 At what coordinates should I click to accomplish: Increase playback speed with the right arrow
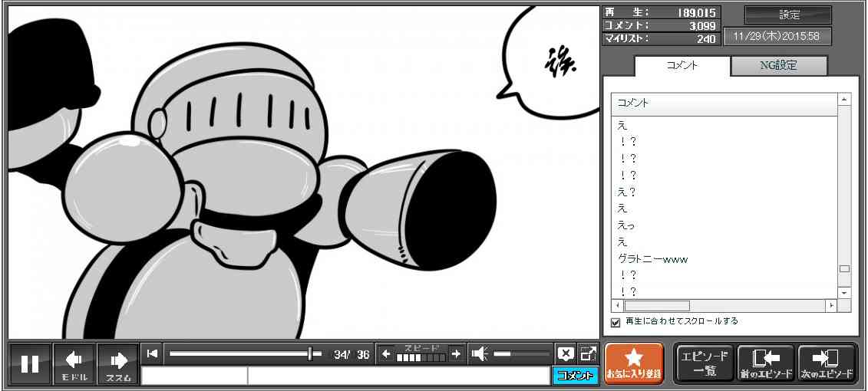(456, 353)
